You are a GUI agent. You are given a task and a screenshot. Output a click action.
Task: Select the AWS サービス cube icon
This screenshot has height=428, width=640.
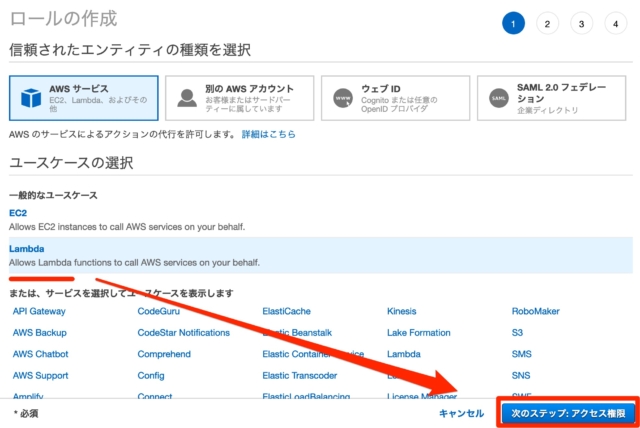tap(31, 98)
